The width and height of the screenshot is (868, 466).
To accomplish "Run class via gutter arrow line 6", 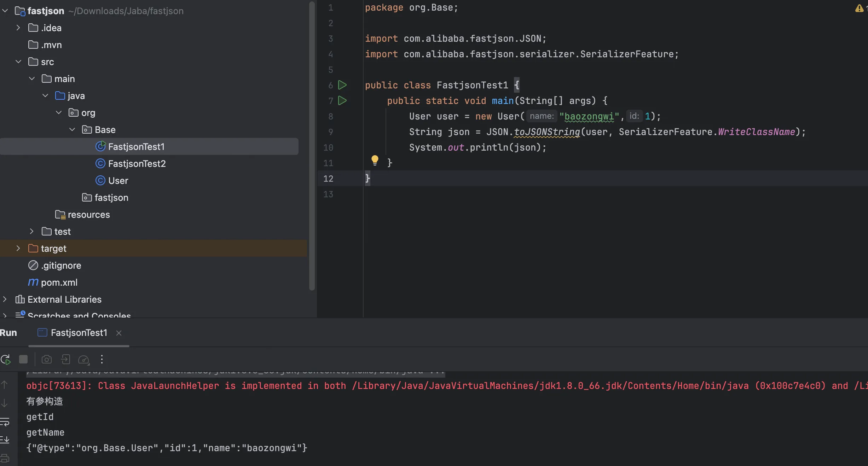I will [x=342, y=85].
